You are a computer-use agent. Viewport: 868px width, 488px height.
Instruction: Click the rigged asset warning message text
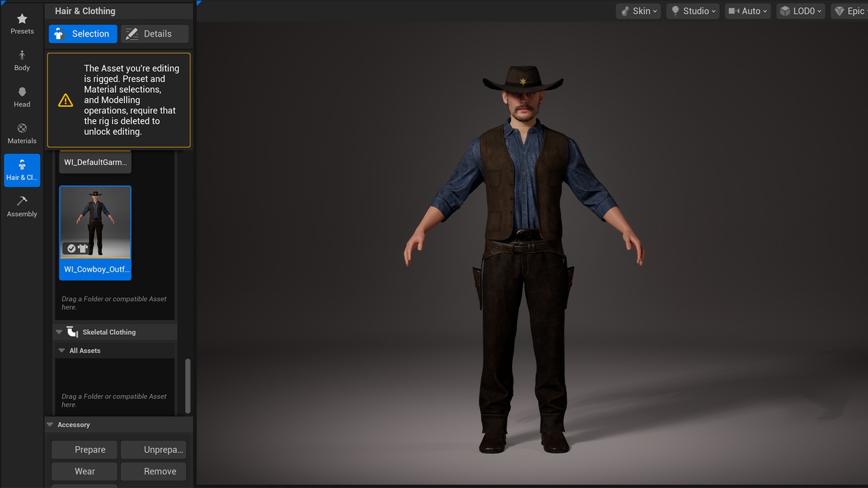[x=131, y=100]
